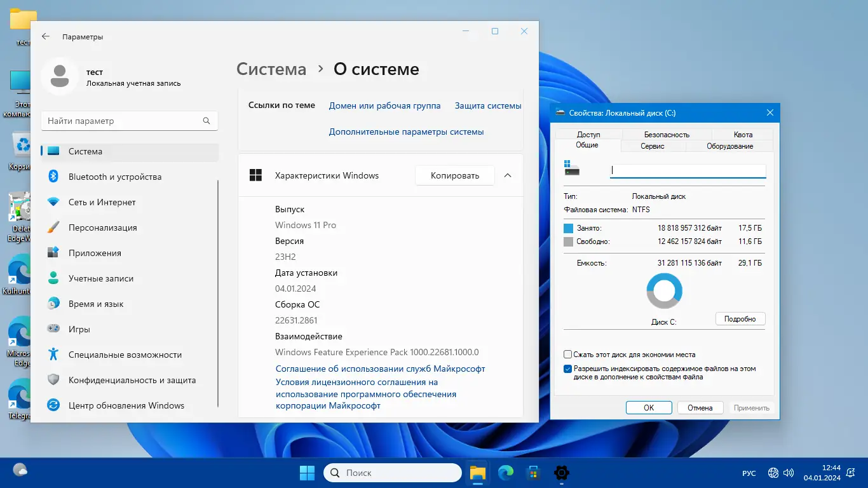Click the NTFS file system value
The width and height of the screenshot is (868, 488).
tap(641, 210)
